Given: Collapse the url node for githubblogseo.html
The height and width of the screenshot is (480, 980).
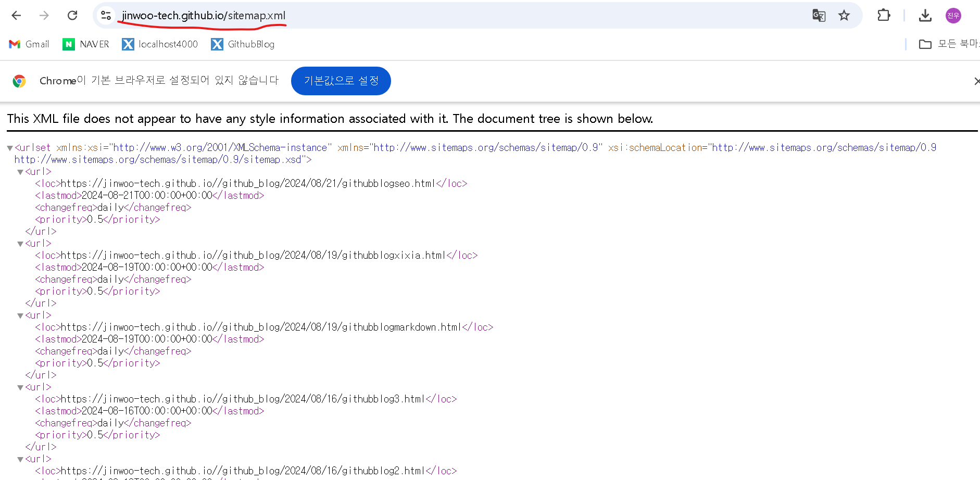Looking at the screenshot, I should tap(20, 172).
